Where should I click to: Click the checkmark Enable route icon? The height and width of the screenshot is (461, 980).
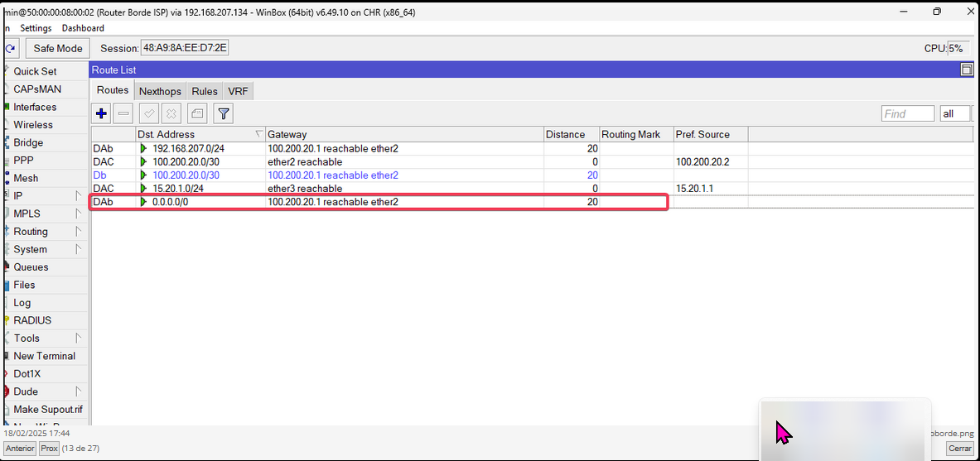click(x=149, y=113)
